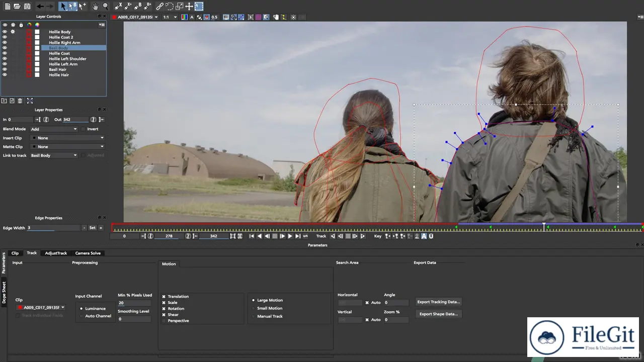Image resolution: width=644 pixels, height=362 pixels.
Task: Open the Matte Clip dropdown
Action: pyautogui.click(x=67, y=147)
